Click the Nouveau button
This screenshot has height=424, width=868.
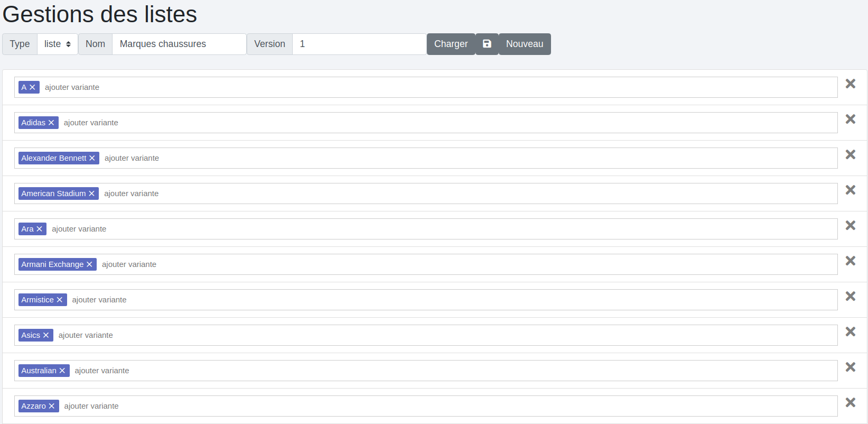click(524, 44)
